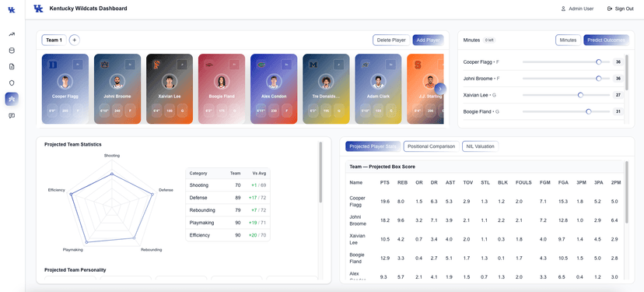Click the Syracuse logo on J.J. Starling's card
The height and width of the screenshot is (292, 644).
(x=418, y=65)
